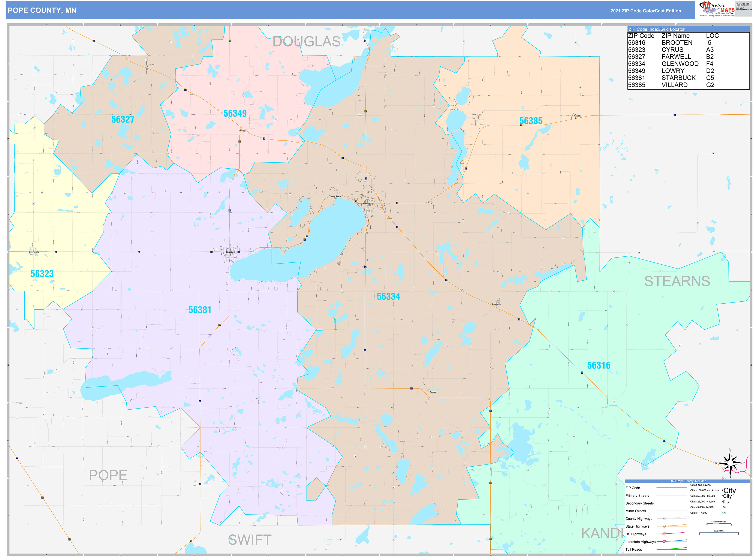This screenshot has width=756, height=557.
Task: Click the large POPE county label
Action: (108, 475)
